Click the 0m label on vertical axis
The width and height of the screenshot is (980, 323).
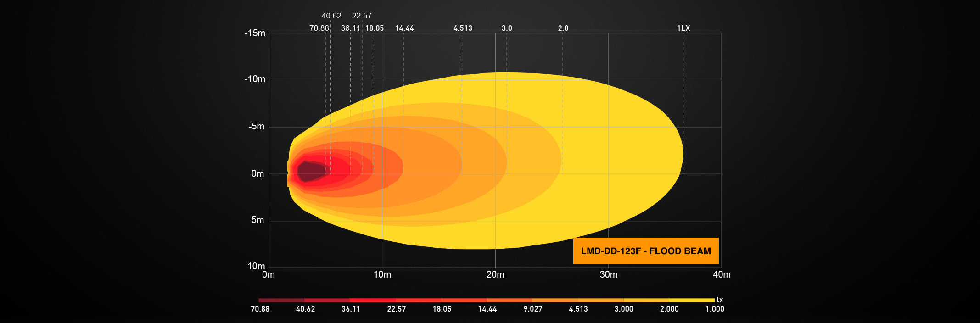(258, 173)
